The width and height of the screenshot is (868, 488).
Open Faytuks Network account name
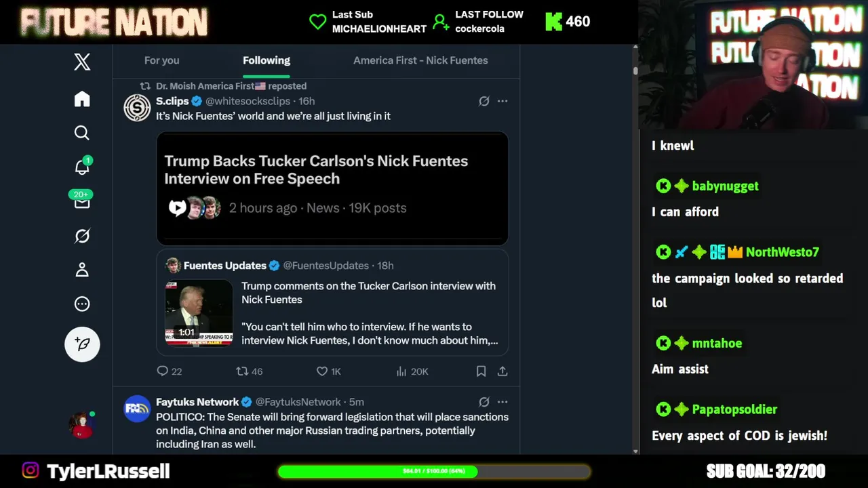(197, 402)
